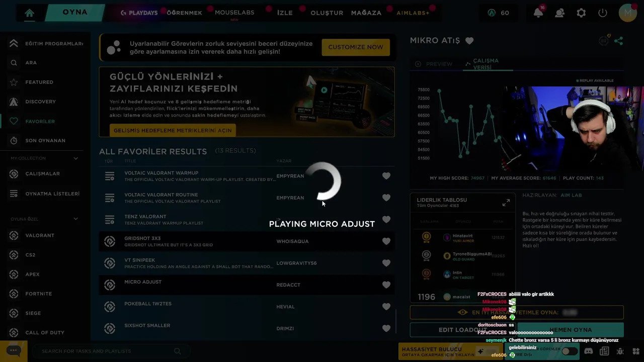Switch to the Preview tab

[x=434, y=64]
